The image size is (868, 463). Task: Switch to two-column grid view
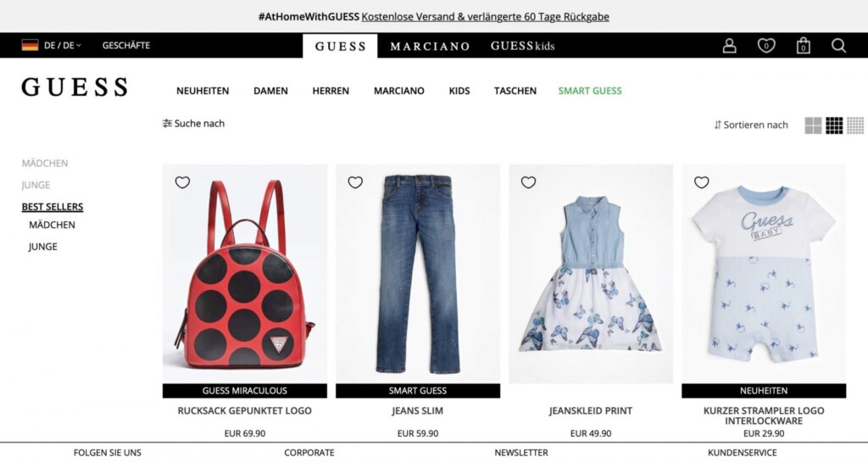pyautogui.click(x=813, y=126)
